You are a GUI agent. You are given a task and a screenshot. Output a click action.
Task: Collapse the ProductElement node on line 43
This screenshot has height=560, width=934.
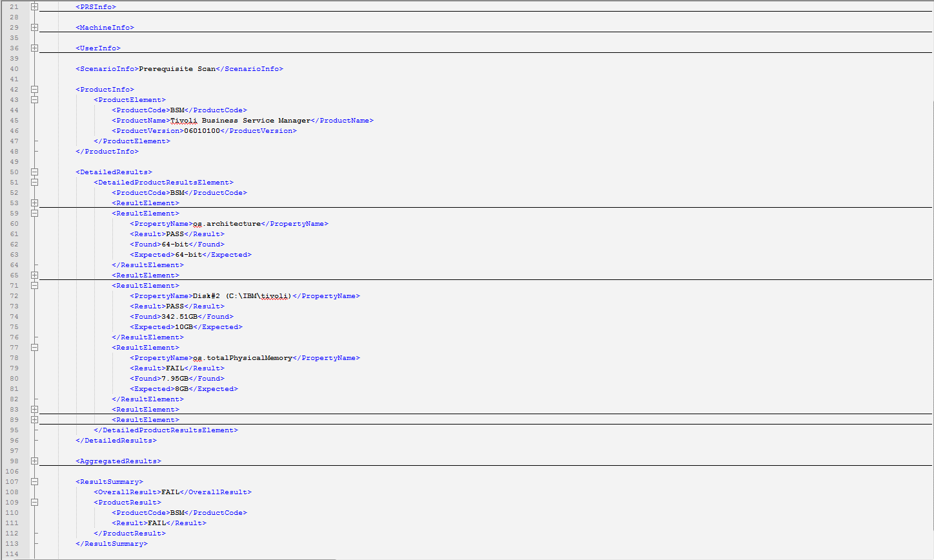click(x=34, y=99)
